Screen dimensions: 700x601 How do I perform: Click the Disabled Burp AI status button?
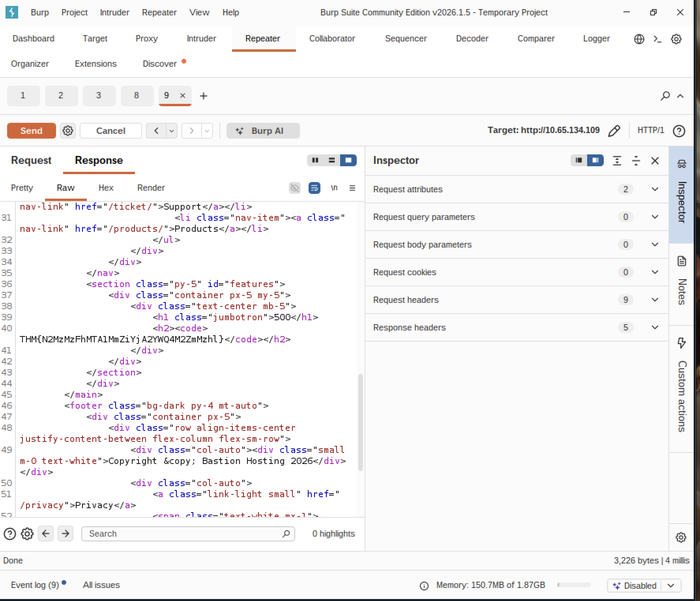[635, 586]
